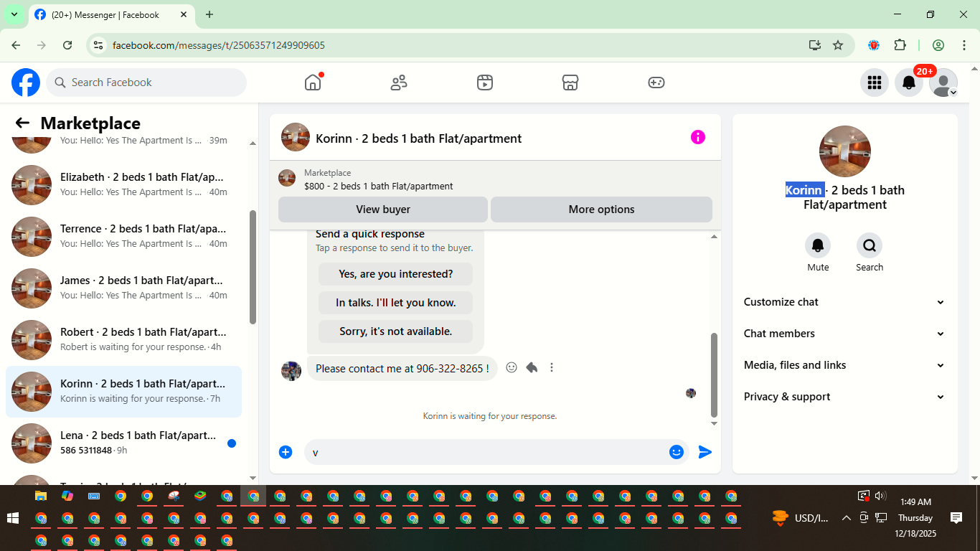Viewport: 980px width, 551px height.
Task: Reply to the phone number message
Action: 532,367
